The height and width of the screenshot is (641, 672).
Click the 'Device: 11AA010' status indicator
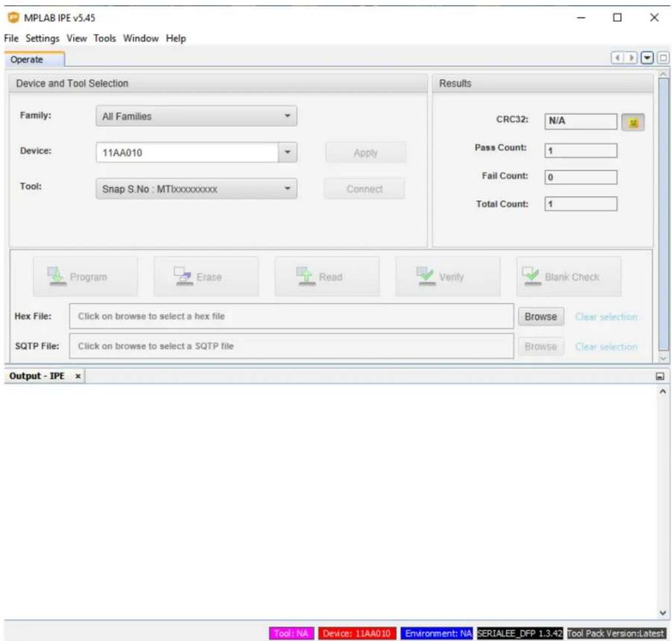(357, 633)
